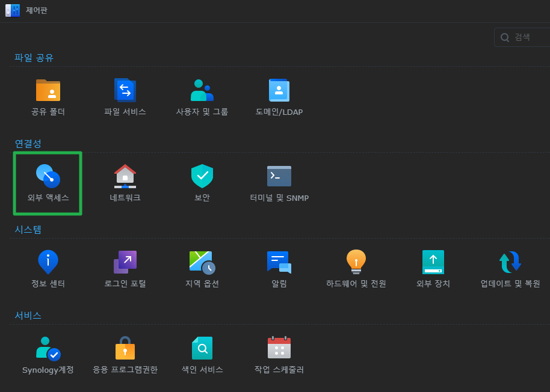This screenshot has height=392, width=550.
Task: Open 터미널 및 SNMP settings
Action: tap(279, 177)
